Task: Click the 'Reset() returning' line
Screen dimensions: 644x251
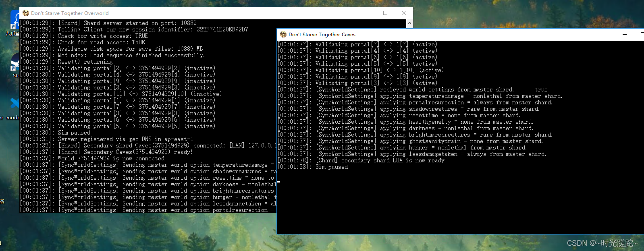Action: (x=66, y=62)
